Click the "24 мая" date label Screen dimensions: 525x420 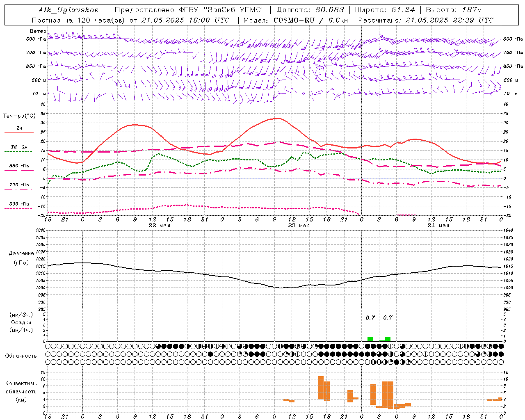tap(438, 226)
